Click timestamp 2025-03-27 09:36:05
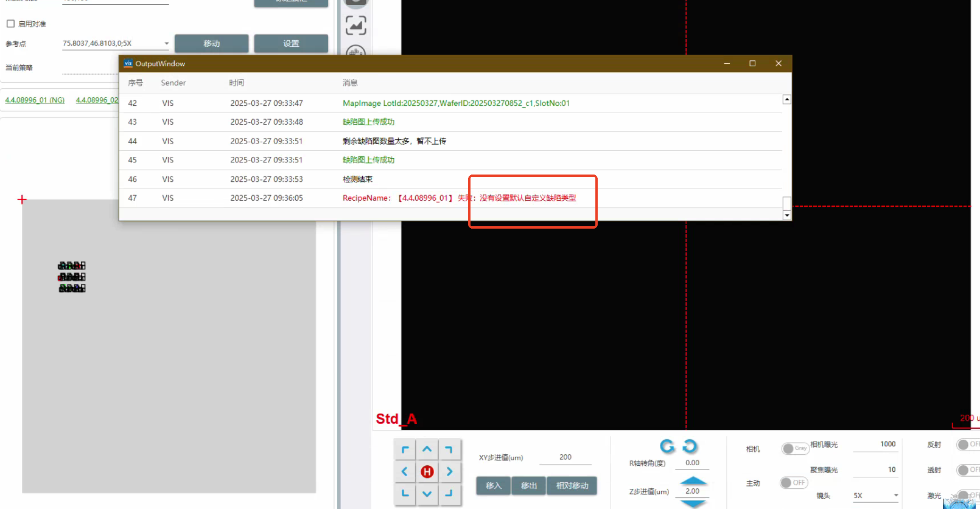The image size is (980, 509). click(x=266, y=198)
